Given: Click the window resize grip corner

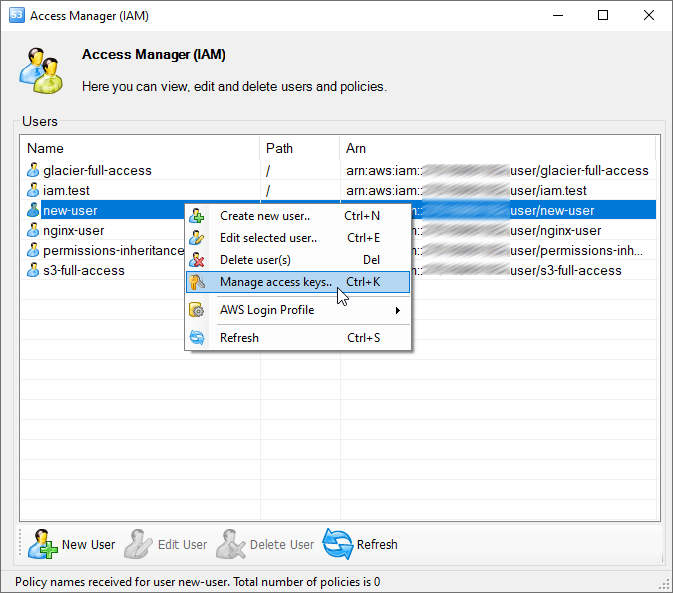Looking at the screenshot, I should click(x=665, y=584).
